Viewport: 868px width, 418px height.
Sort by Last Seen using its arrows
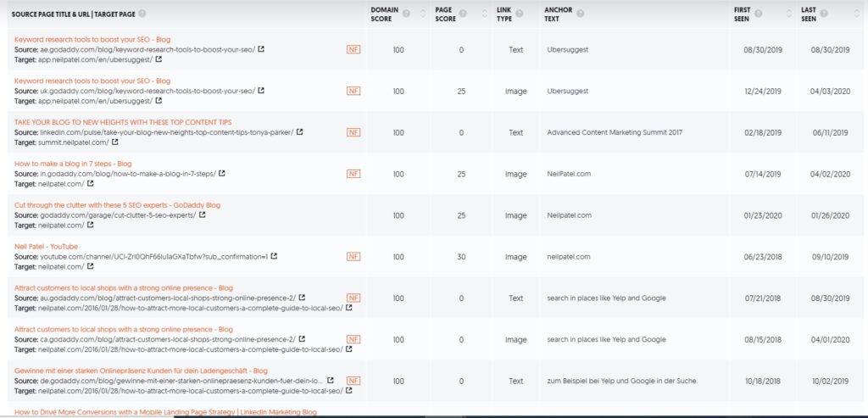tap(856, 14)
